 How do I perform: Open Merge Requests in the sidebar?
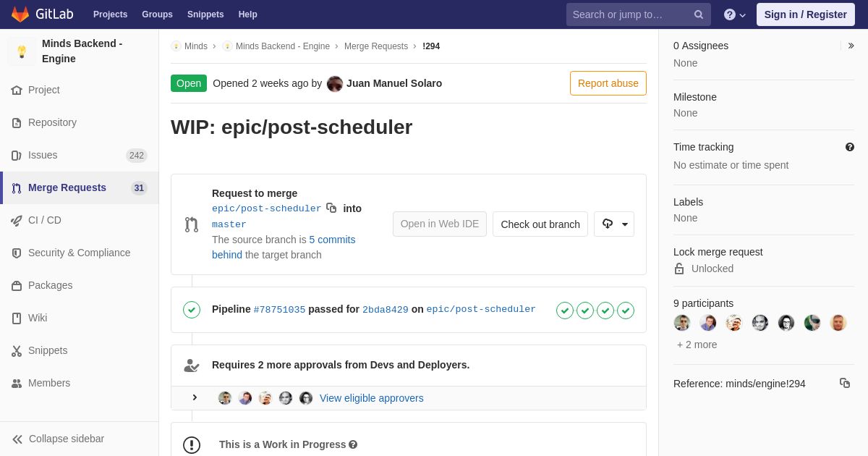tap(80, 187)
